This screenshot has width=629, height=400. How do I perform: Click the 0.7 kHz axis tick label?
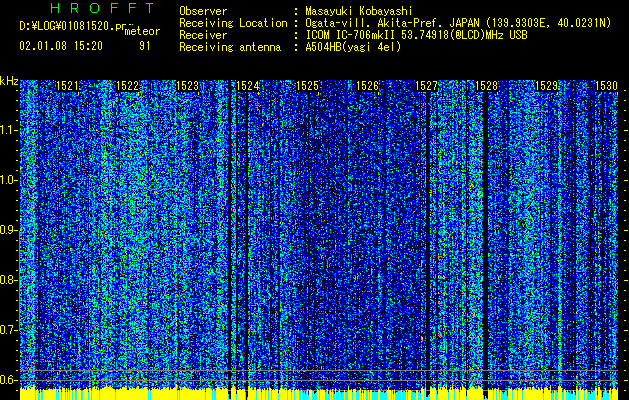click(8, 330)
